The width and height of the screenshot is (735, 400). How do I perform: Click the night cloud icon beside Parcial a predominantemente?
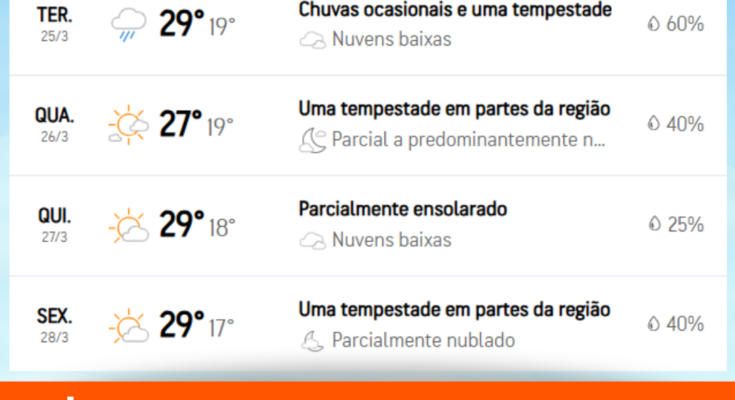pos(312,140)
